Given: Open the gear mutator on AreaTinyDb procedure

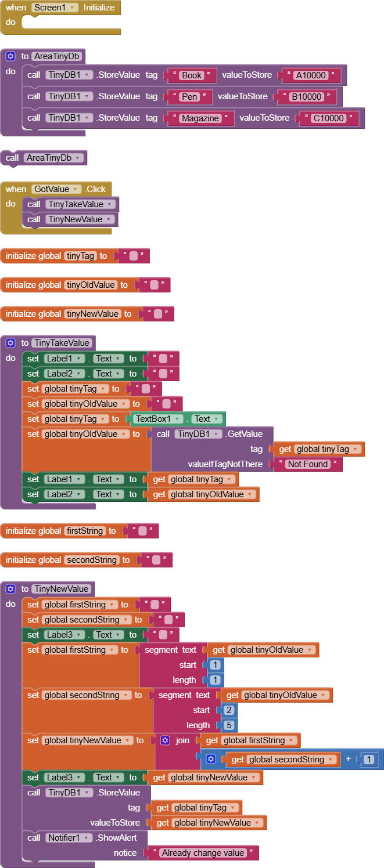Looking at the screenshot, I should (10, 56).
